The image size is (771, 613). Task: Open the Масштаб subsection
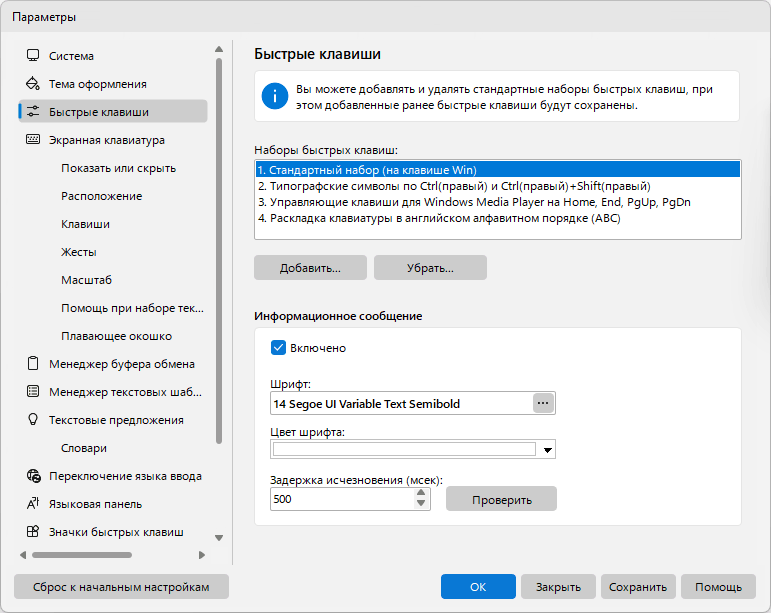coord(86,280)
